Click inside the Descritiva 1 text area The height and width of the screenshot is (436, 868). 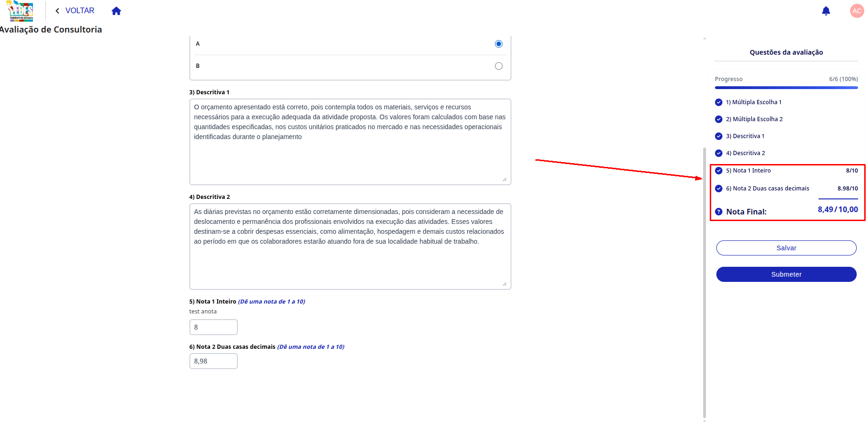pyautogui.click(x=350, y=142)
